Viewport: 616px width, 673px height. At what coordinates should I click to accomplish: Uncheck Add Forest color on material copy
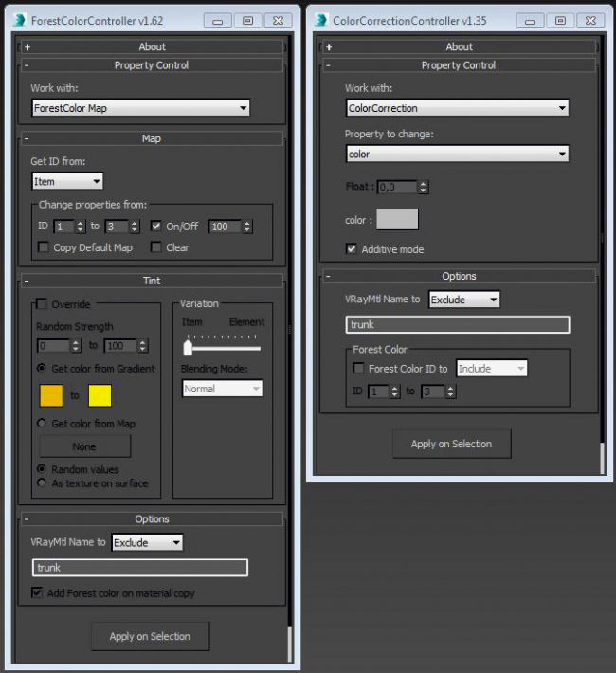(37, 592)
